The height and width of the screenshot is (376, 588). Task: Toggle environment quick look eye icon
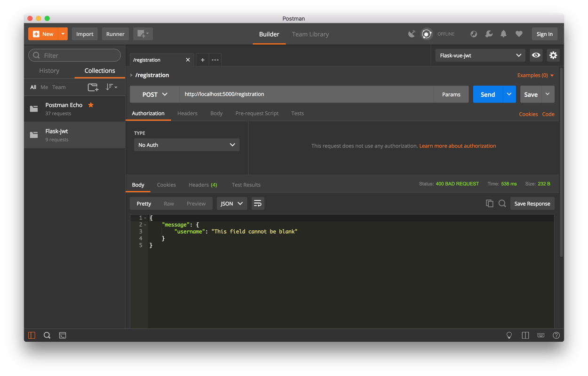[x=536, y=55]
